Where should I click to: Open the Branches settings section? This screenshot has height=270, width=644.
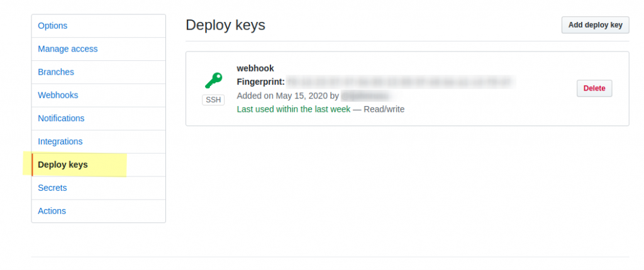56,72
